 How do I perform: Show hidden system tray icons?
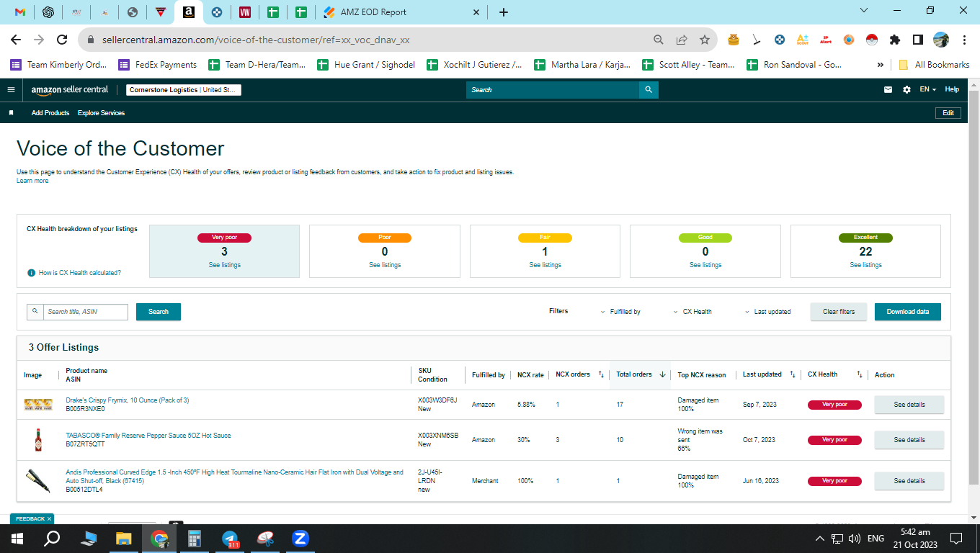819,539
